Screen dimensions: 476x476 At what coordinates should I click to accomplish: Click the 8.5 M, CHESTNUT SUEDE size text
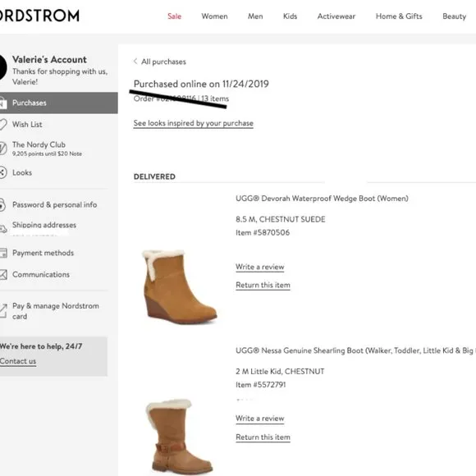[280, 219]
